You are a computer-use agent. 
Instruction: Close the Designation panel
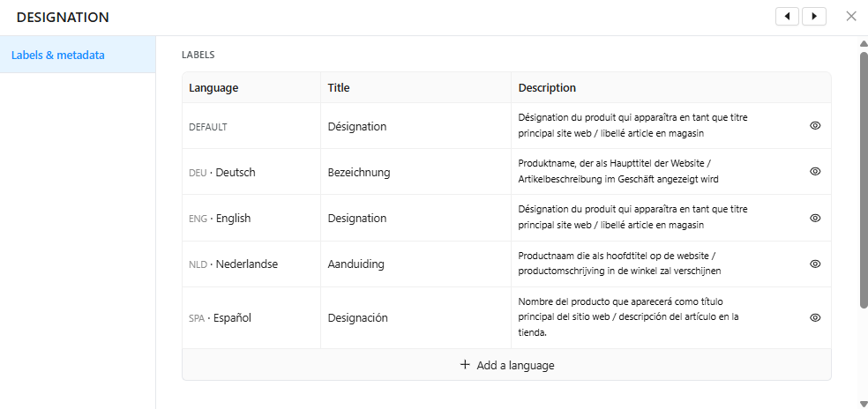(x=851, y=17)
